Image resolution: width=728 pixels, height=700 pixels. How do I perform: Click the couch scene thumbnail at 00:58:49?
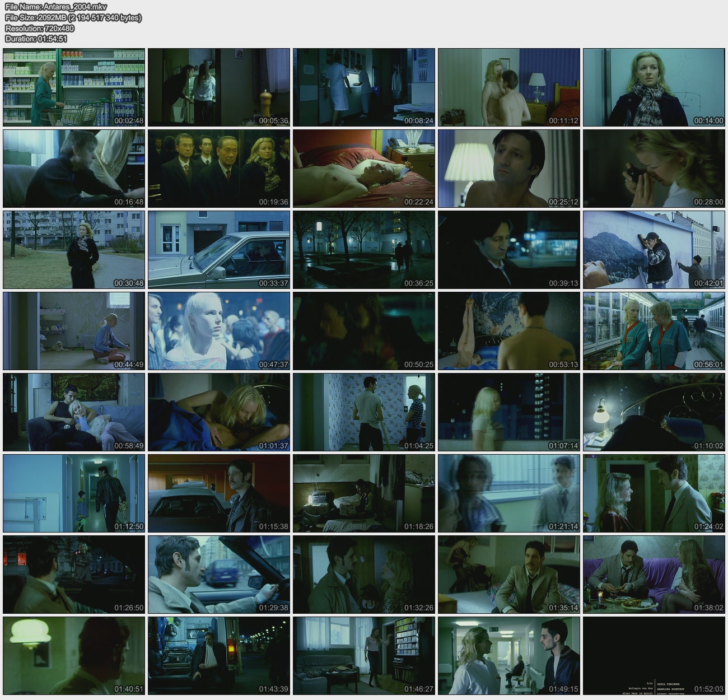click(74, 412)
